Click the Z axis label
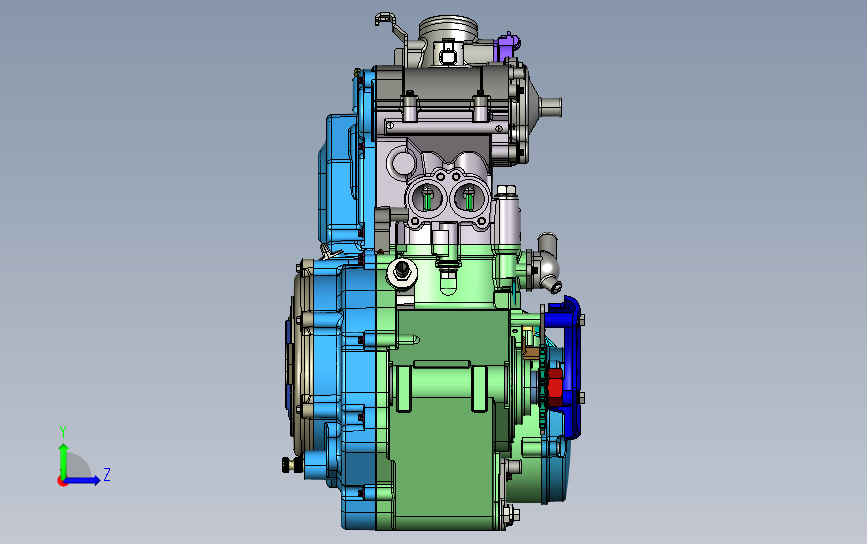This screenshot has width=867, height=544. pyautogui.click(x=107, y=474)
